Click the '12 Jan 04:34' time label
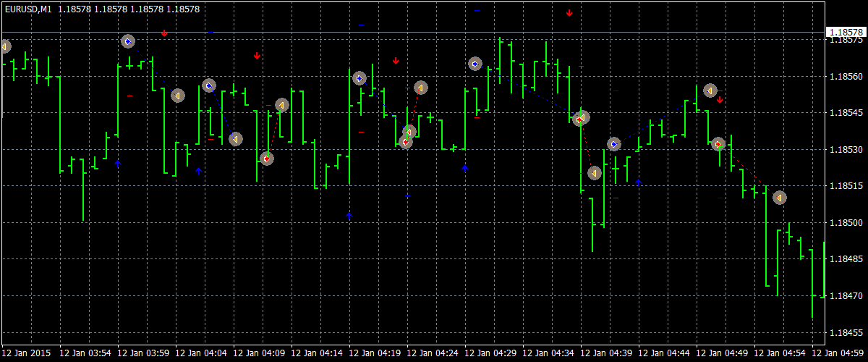Screen dimensions: 868x362 click(x=548, y=353)
